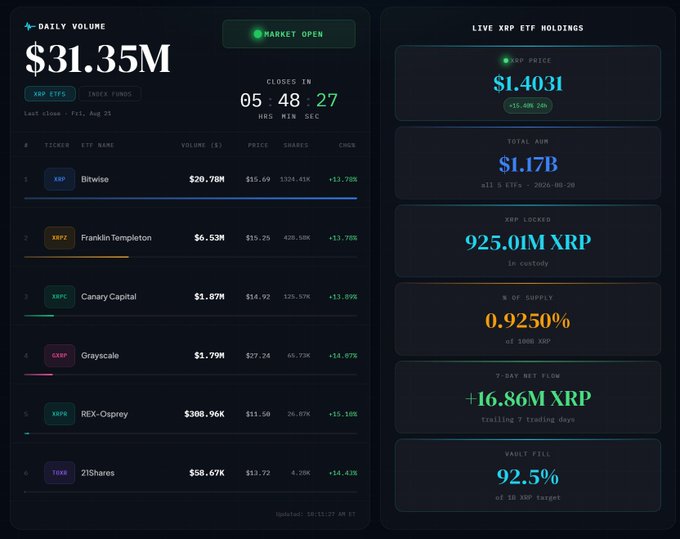Click the +15.40% 24h change badge
Image resolution: width=680 pixels, height=539 pixels.
(528, 106)
